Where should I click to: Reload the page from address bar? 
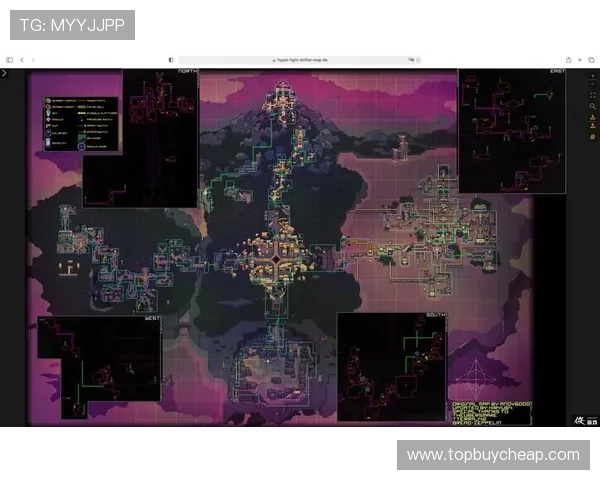(x=419, y=60)
